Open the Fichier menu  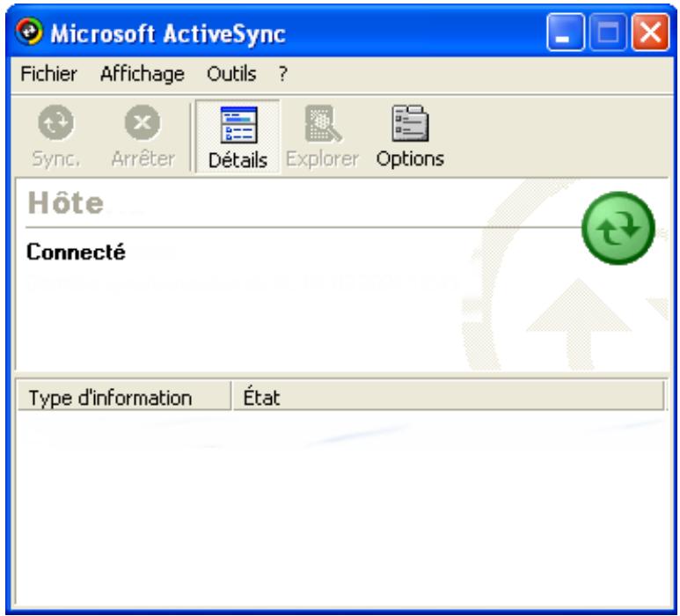click(x=48, y=74)
